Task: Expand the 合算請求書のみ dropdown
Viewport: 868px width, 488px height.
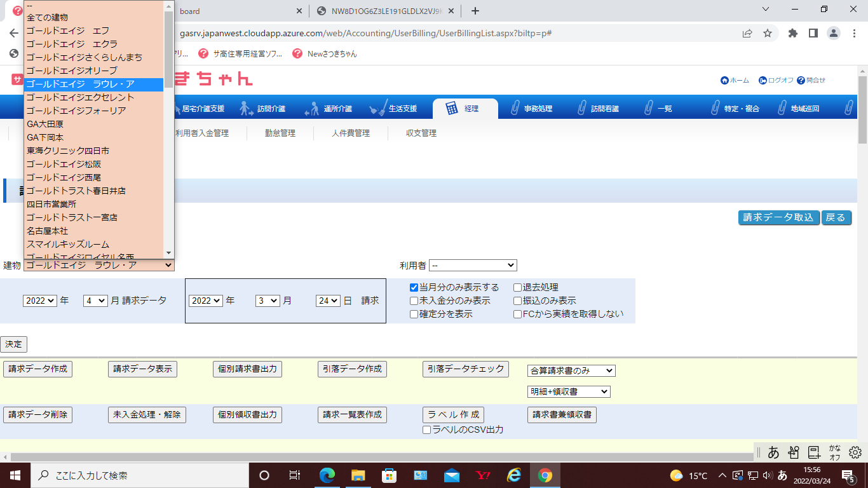Action: (x=571, y=370)
